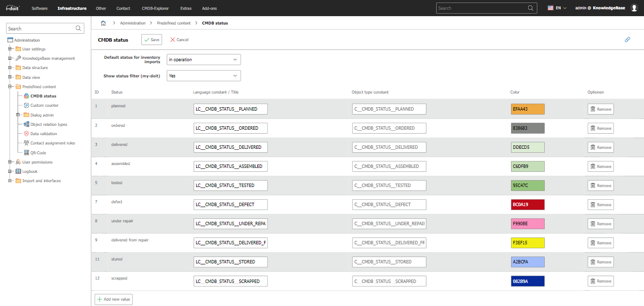Edit LC__CMDB_STATUS__ORDERED title field

tap(231, 128)
